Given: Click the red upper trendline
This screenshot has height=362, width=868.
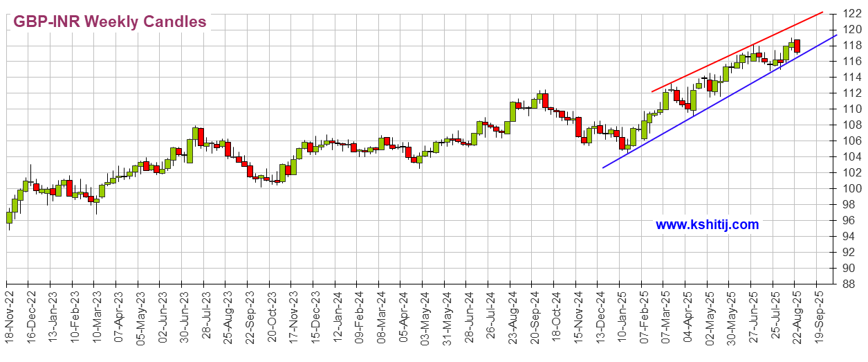Looking at the screenshot, I should (x=737, y=52).
